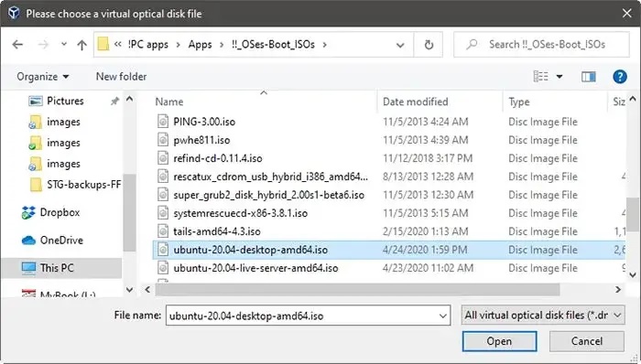Image resolution: width=641 pixels, height=364 pixels.
Task: Sort files by the Date modified column
Action: point(416,102)
